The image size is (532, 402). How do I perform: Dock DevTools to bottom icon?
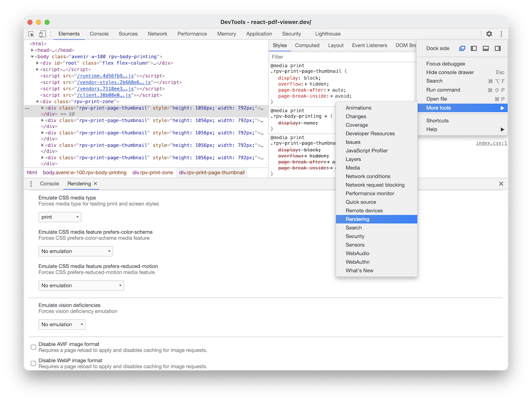click(x=485, y=48)
